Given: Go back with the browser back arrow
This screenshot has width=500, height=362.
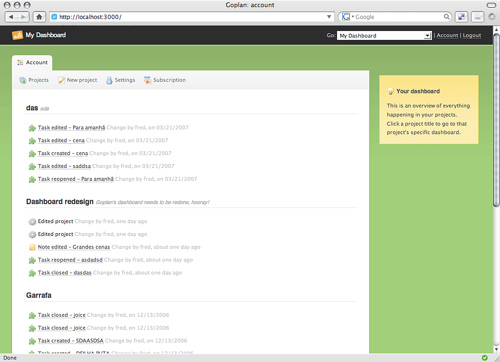Looking at the screenshot, I should [11, 17].
